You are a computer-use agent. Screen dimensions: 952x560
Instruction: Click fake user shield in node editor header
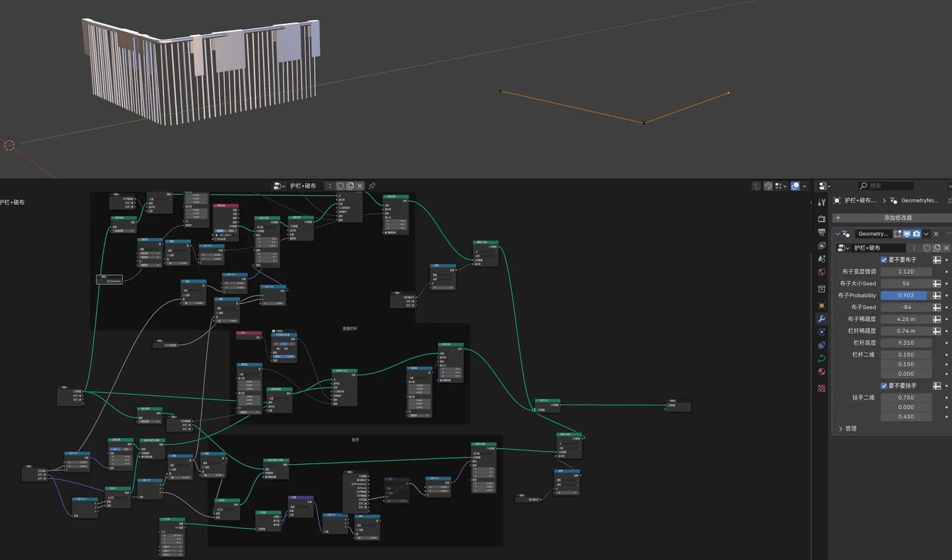point(340,186)
